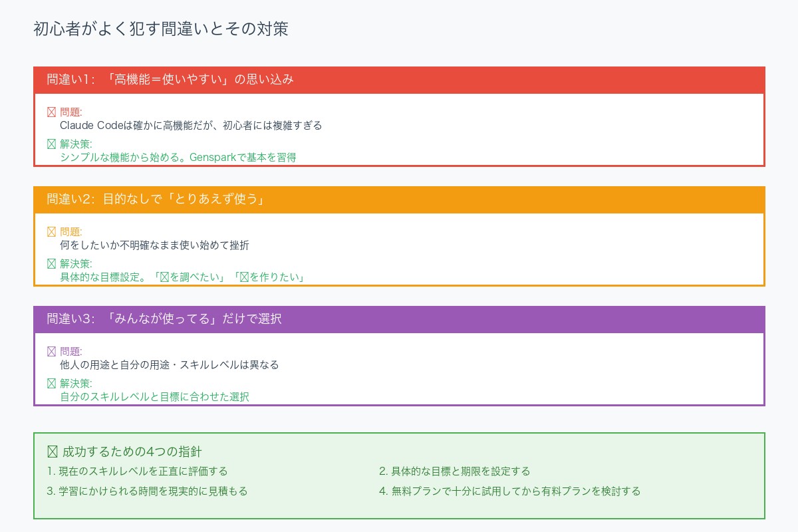
Task: Click the green icon beside 解決策 in 間違い2 card
Action: [x=51, y=263]
